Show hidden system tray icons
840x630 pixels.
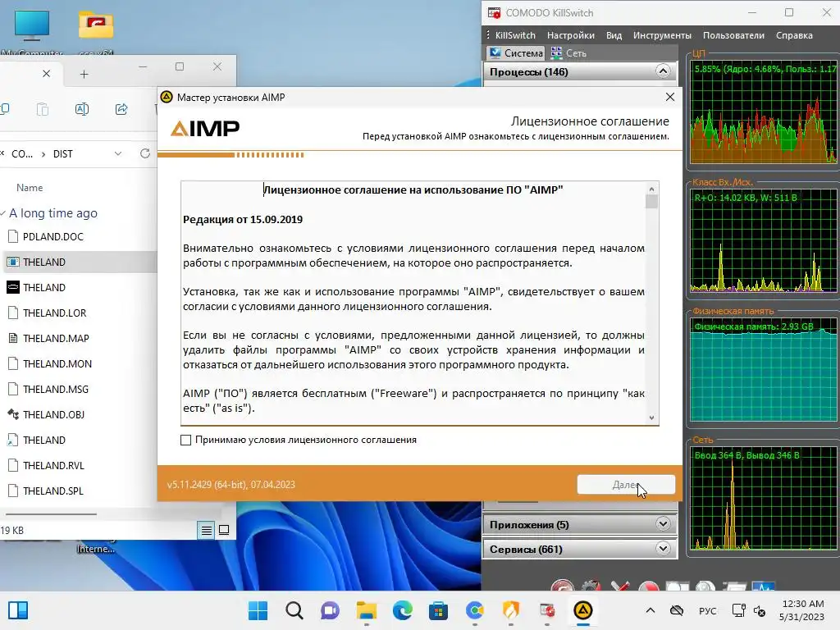[x=650, y=610]
